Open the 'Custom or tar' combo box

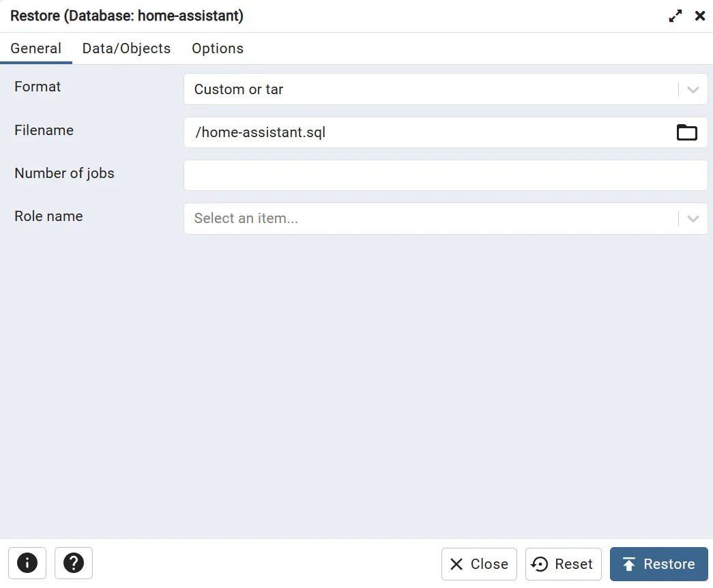tap(430, 89)
